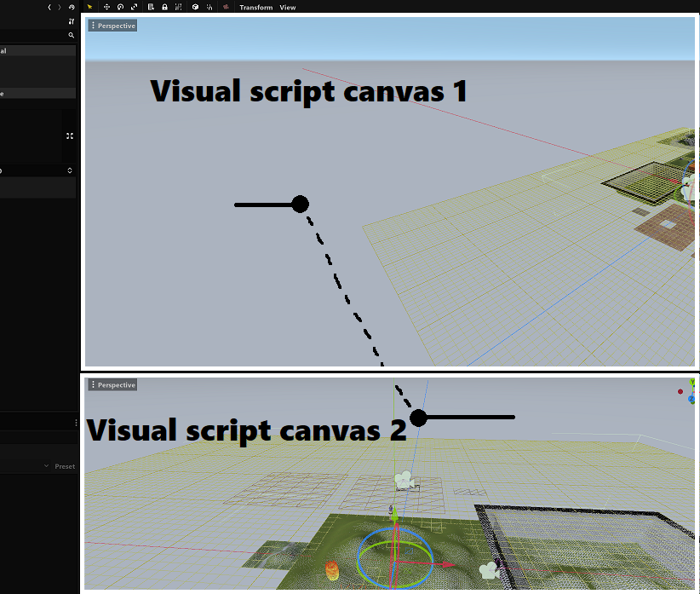Viewport: 700px width, 594px height.
Task: Click the red brush icon at the toolbar end
Action: coord(224,7)
